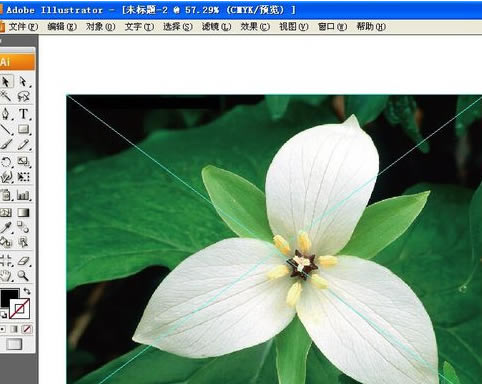
Task: Pick the Rectangle tool
Action: [23, 129]
